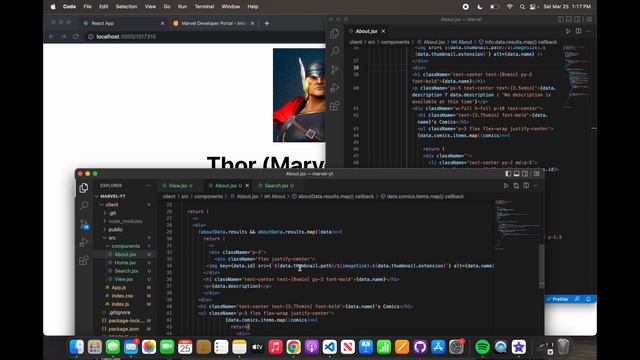Open Run and Debug icon in front VS Code window
The image size is (640, 360).
(x=84, y=242)
